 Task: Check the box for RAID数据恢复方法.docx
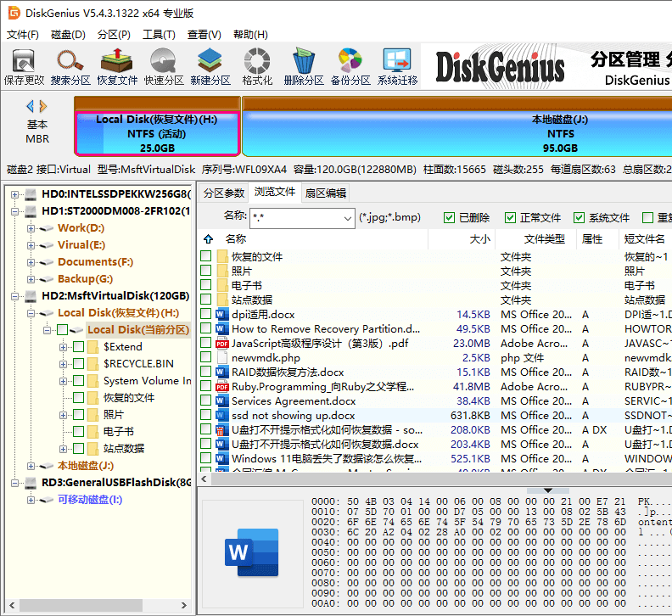(205, 372)
